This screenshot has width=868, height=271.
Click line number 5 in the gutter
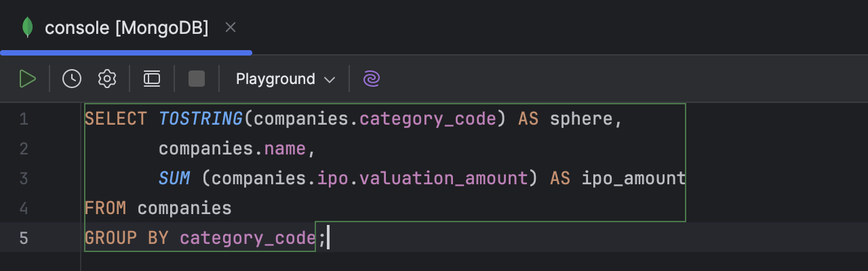24,238
